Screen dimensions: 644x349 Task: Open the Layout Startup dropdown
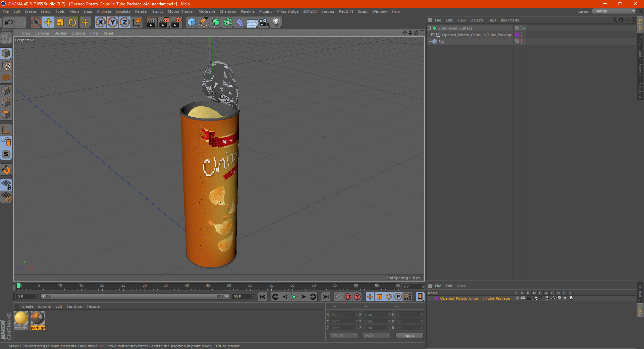[614, 11]
